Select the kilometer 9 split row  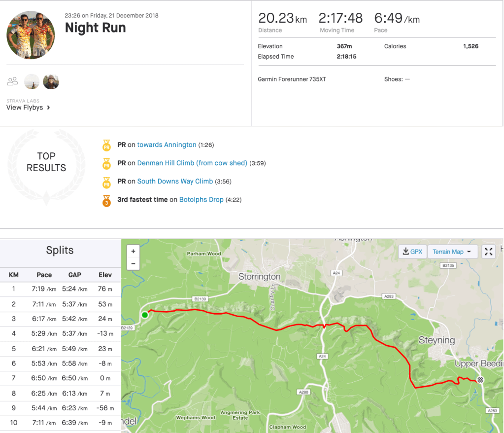[x=60, y=408]
